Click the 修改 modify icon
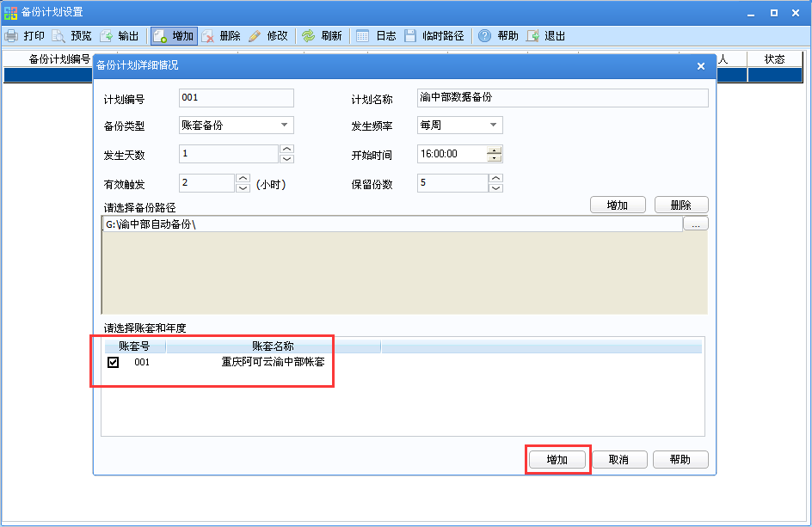This screenshot has width=812, height=527. (x=253, y=35)
